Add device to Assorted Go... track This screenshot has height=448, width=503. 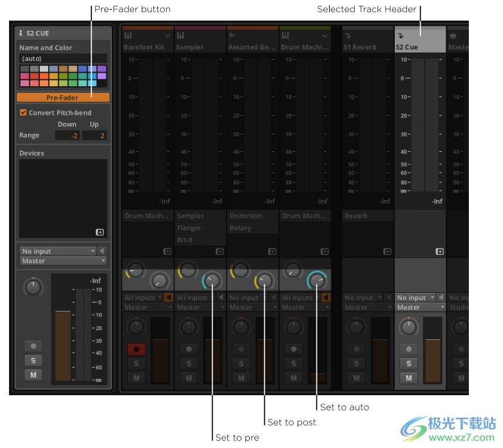[272, 252]
